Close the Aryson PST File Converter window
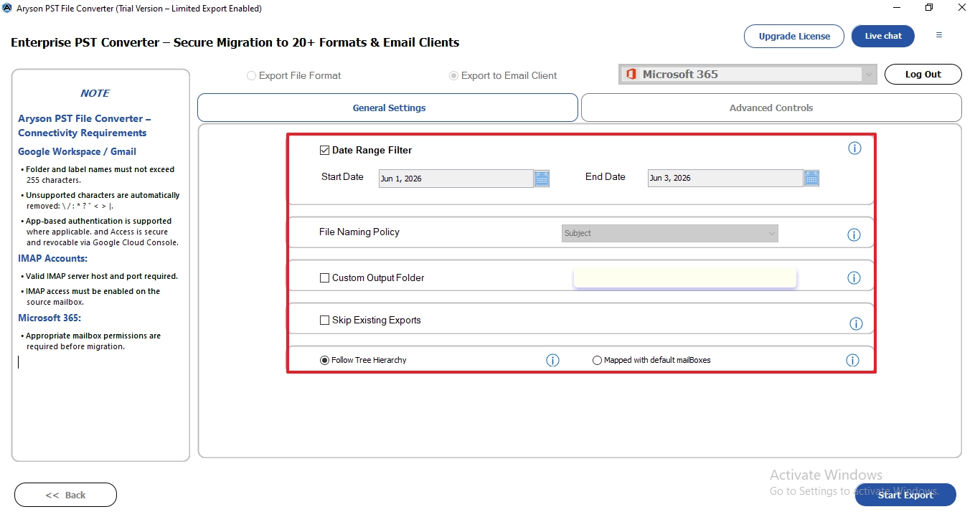Image resolution: width=980 pixels, height=522 pixels. (962, 8)
